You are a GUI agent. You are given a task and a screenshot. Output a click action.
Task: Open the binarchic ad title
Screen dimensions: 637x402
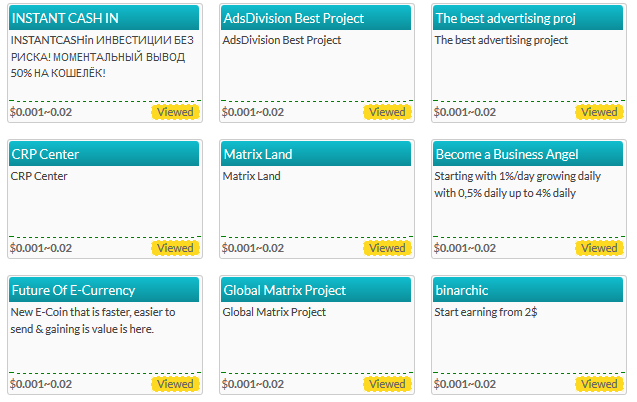(461, 290)
